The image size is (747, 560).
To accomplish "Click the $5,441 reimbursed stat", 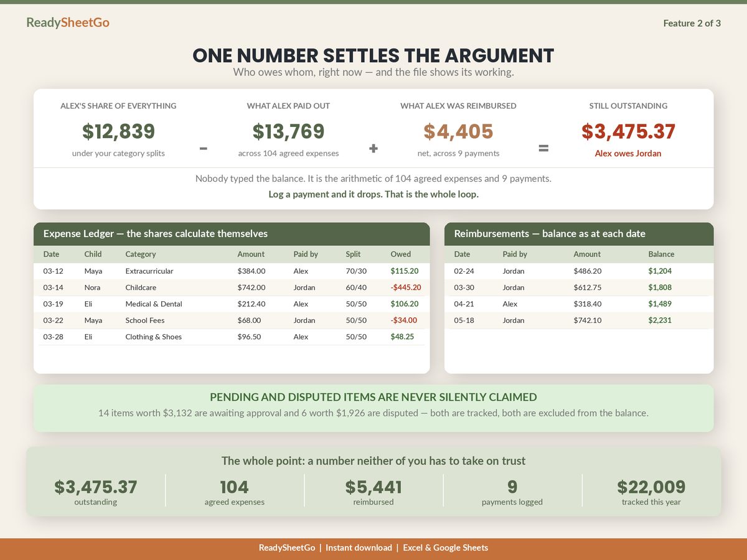I will click(x=374, y=492).
